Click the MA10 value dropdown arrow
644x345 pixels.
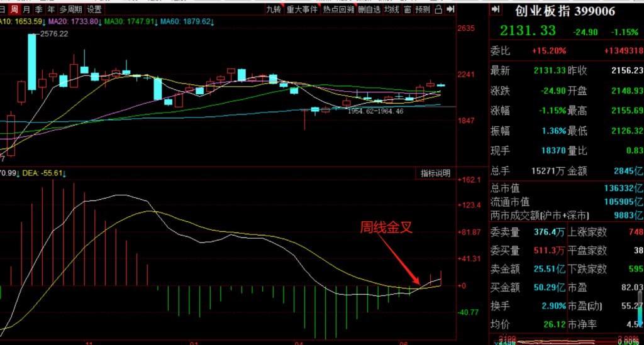click(x=44, y=22)
